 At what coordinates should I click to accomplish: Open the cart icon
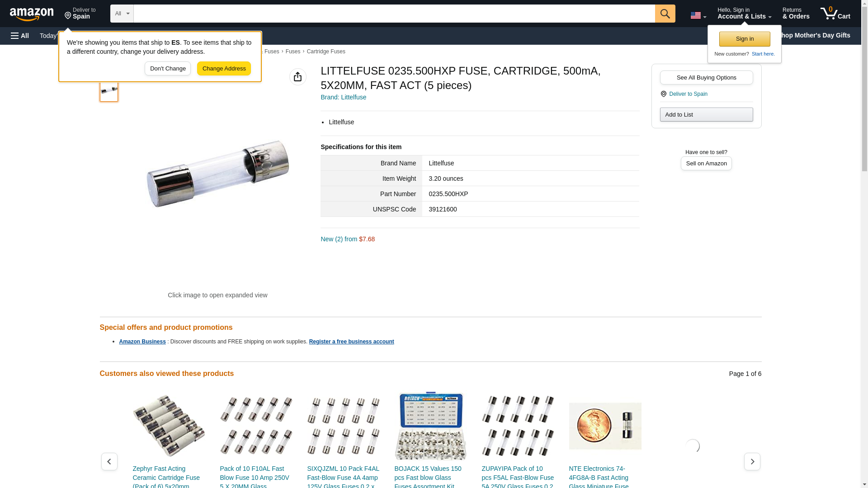tap(835, 14)
